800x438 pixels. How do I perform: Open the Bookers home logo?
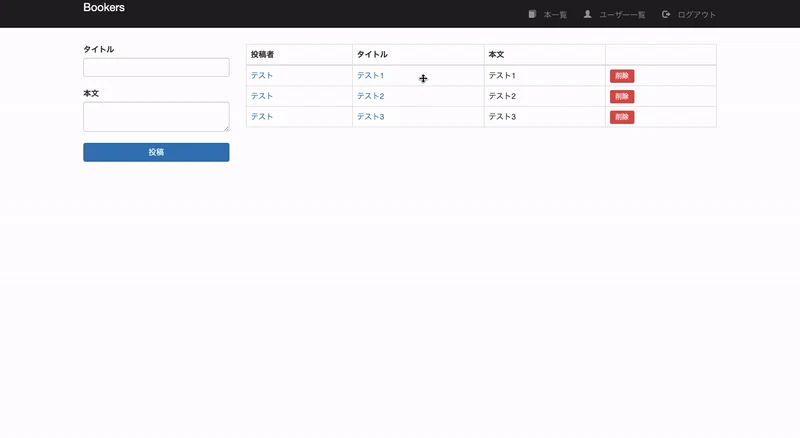pos(104,8)
